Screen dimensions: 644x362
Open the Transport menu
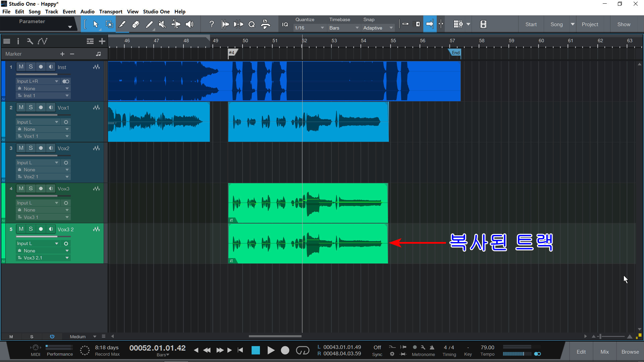click(111, 11)
